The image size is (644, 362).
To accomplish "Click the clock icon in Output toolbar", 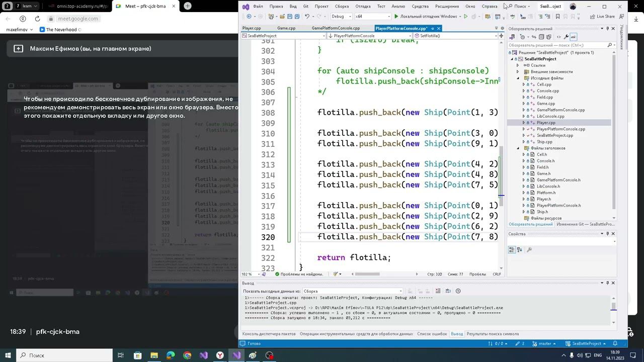I will tap(458, 291).
